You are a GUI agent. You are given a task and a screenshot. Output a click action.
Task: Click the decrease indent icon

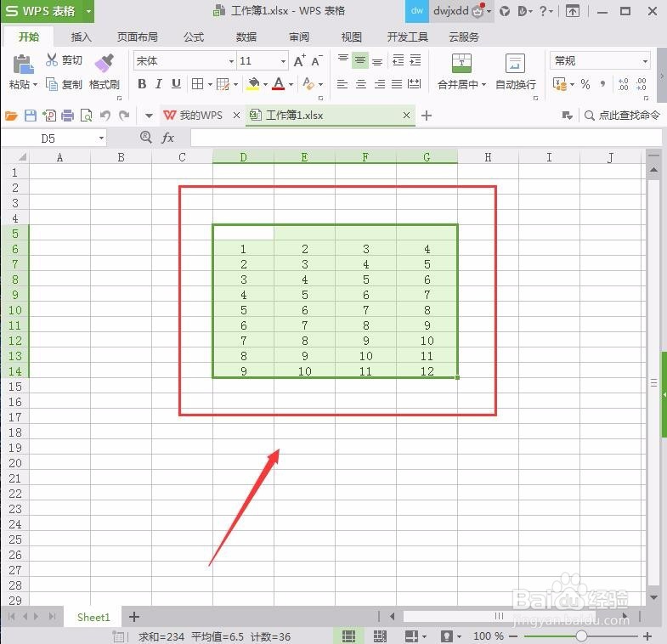coord(399,60)
